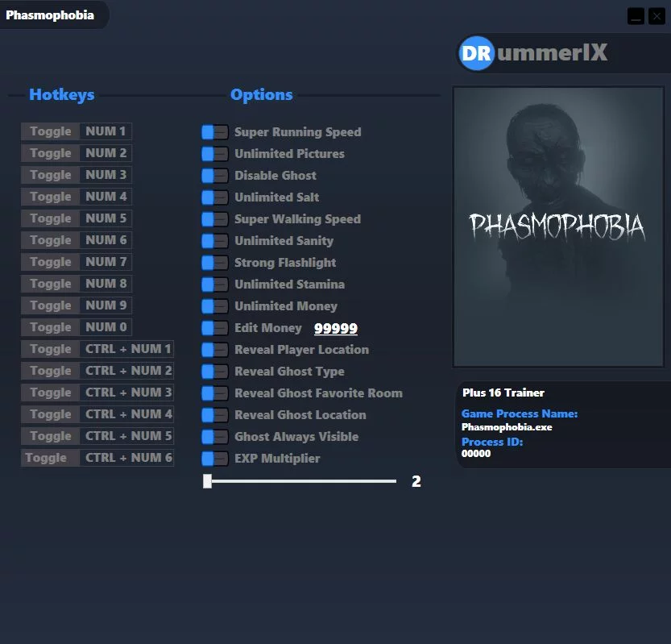This screenshot has width=671, height=644.
Task: Enable Super Running Speed toggle
Action: click(x=215, y=132)
